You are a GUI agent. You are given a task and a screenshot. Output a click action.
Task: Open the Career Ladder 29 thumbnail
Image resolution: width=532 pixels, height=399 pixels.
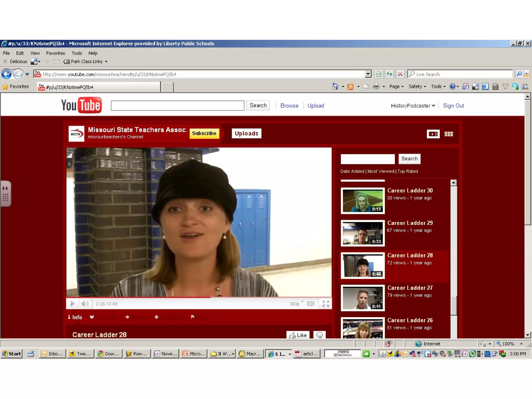(363, 233)
